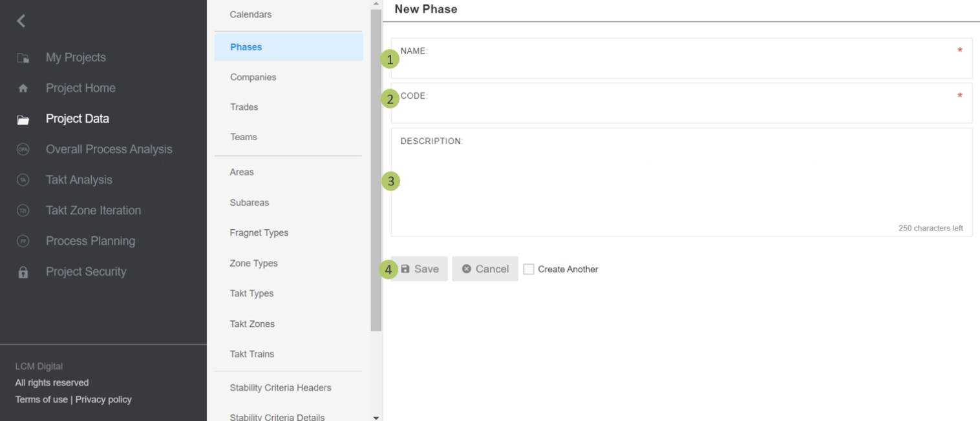Click the Process Planning circle icon
Viewport: 980px width, 421px height.
click(x=23, y=241)
